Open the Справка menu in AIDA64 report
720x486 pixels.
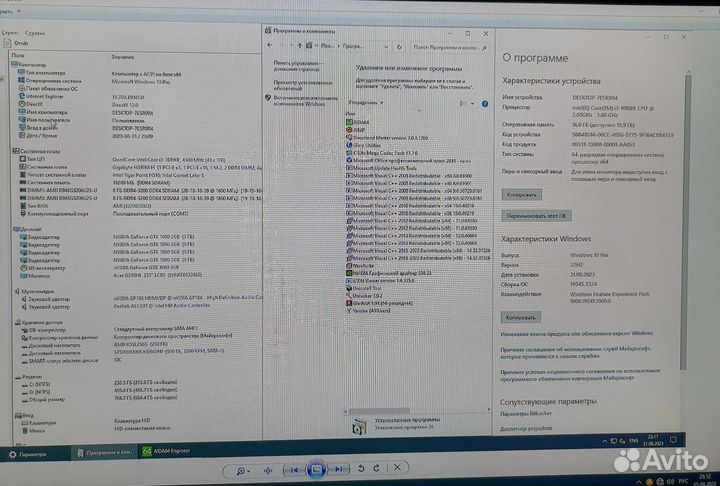(x=35, y=33)
